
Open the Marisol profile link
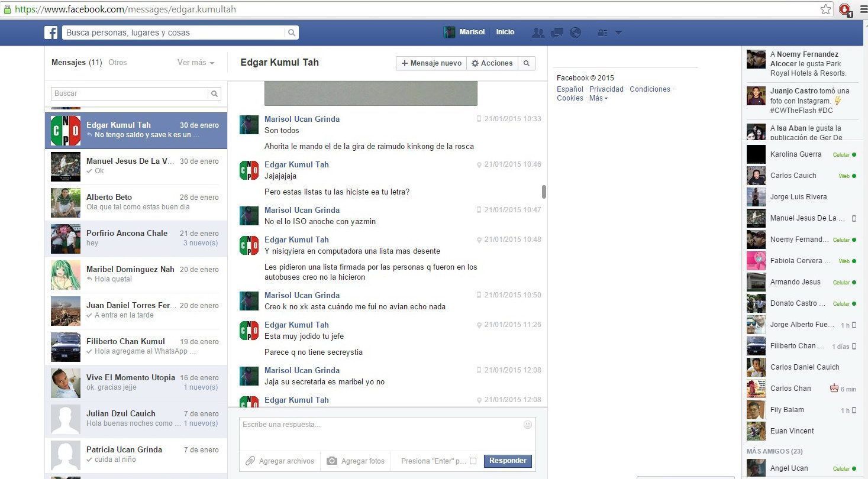tap(464, 33)
